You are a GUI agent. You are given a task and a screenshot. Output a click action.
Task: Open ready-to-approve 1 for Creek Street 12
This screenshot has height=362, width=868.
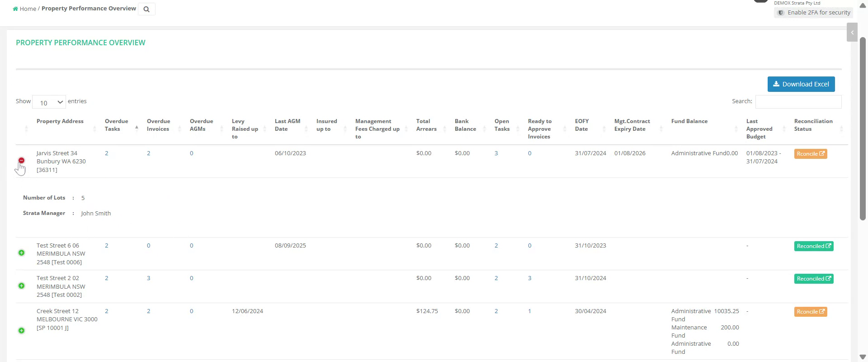[530, 311]
